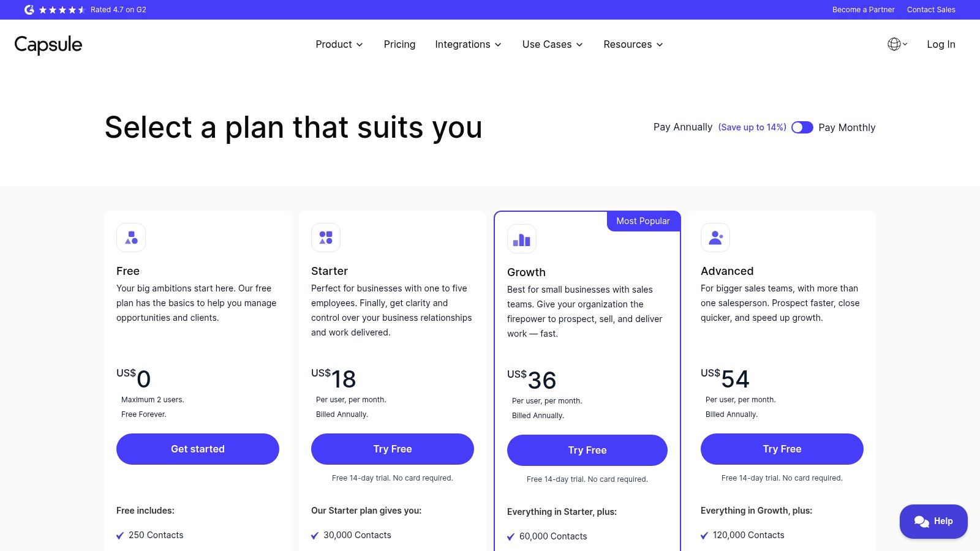Expand the Product dropdown menu

[339, 44]
